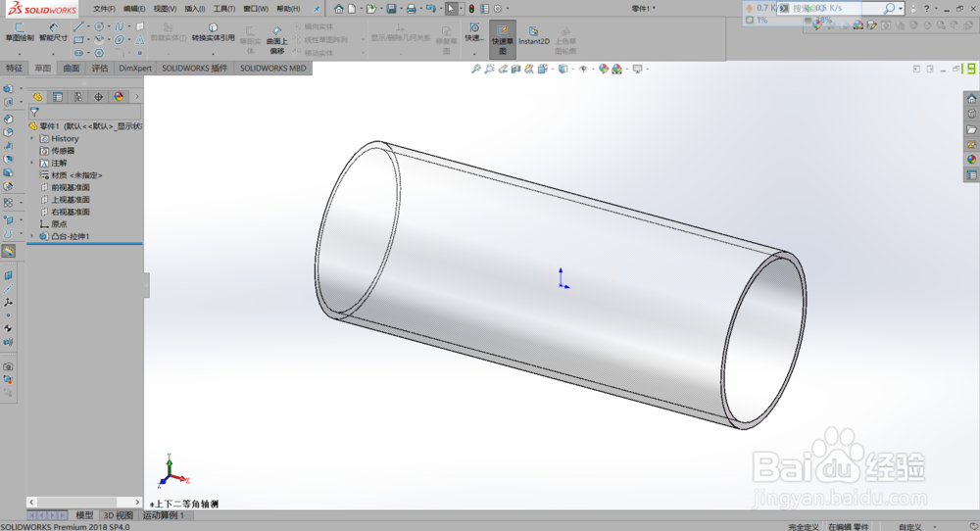
Task: Click the Print icon
Action: (412, 9)
